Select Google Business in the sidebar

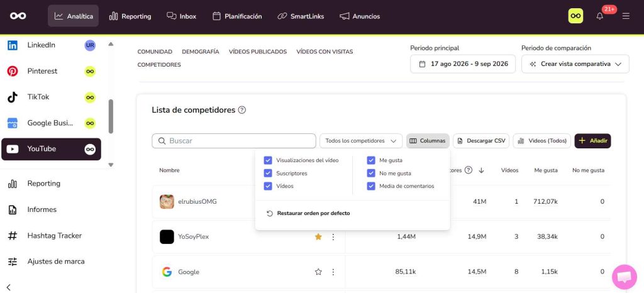(x=52, y=123)
